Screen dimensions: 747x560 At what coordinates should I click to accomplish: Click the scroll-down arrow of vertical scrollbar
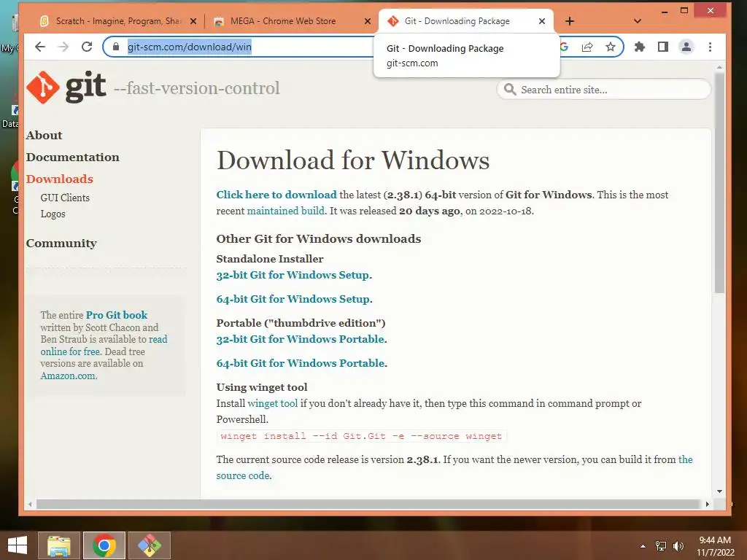(x=719, y=491)
